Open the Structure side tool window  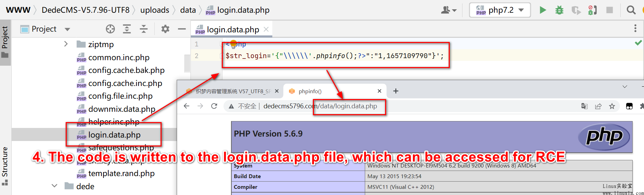pyautogui.click(x=5, y=166)
